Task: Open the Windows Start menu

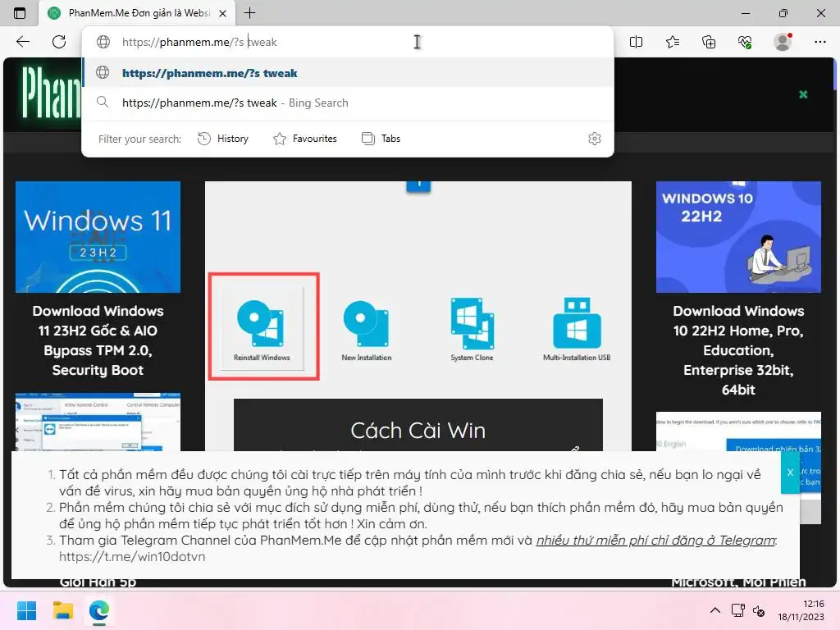Action: 26,610
